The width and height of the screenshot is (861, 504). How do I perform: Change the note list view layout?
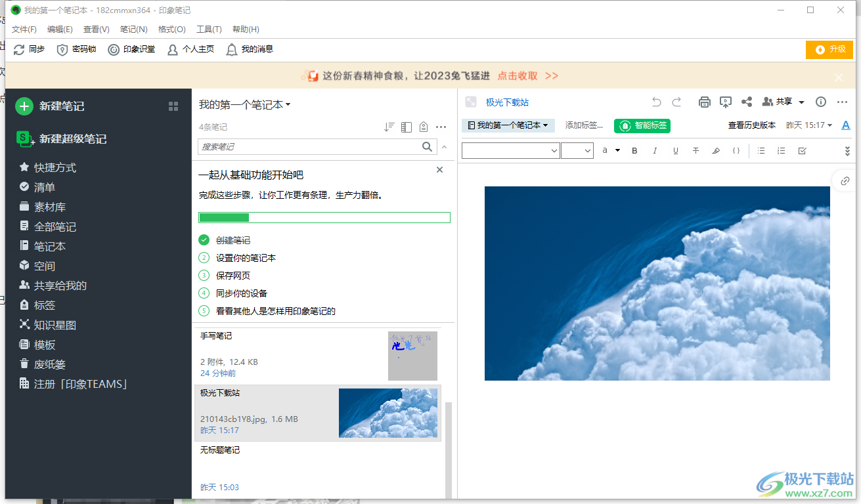(x=407, y=127)
